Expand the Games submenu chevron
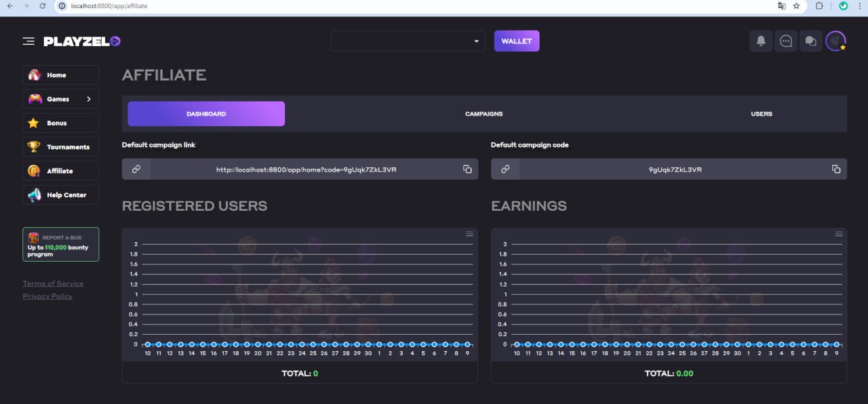Screen dimensions: 868x404 pyautogui.click(x=89, y=99)
